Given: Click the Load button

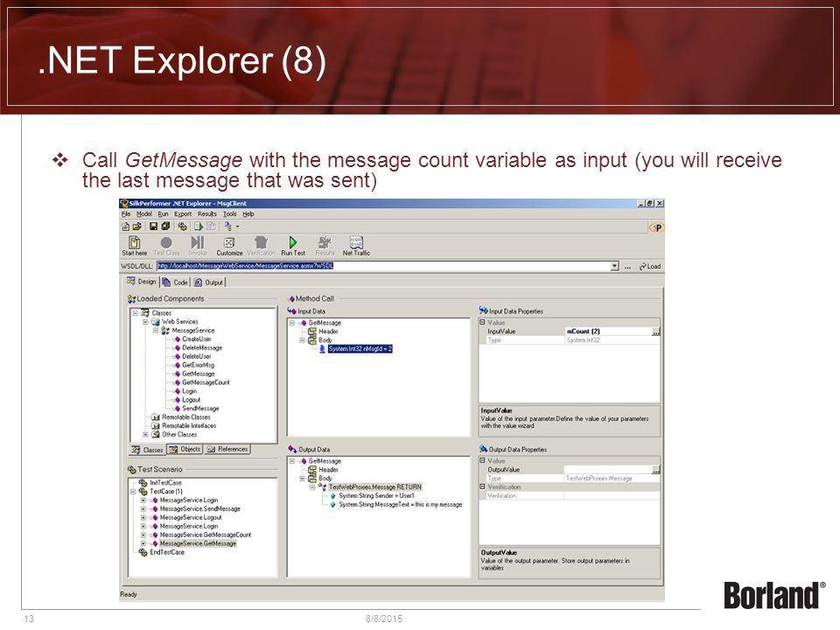Looking at the screenshot, I should point(650,266).
